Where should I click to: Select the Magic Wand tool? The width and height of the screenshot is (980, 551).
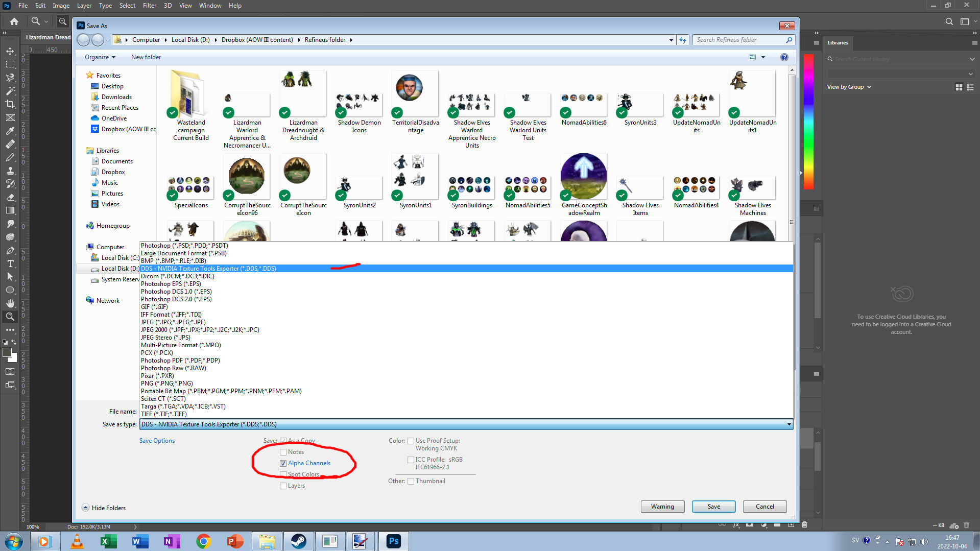point(10,91)
